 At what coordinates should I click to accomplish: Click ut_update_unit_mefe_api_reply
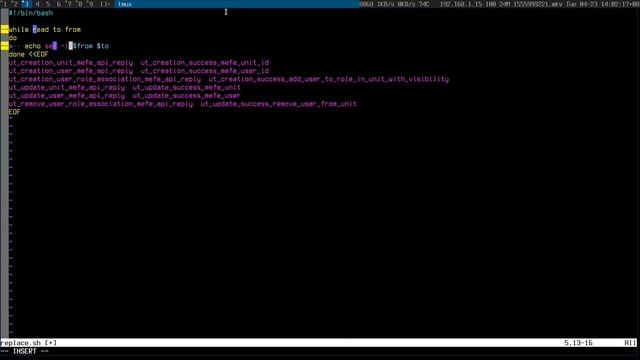(67, 87)
